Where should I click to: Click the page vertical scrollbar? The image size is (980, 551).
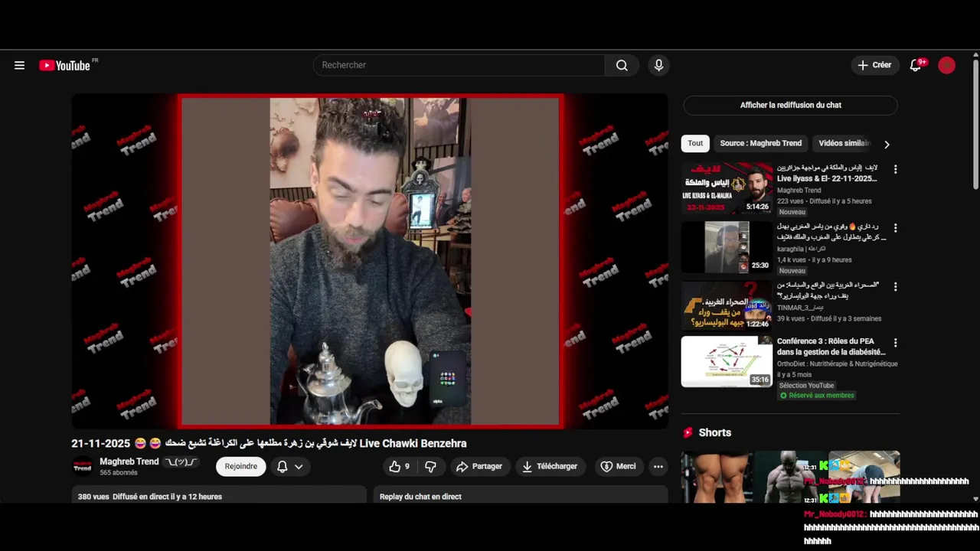pyautogui.click(x=975, y=122)
